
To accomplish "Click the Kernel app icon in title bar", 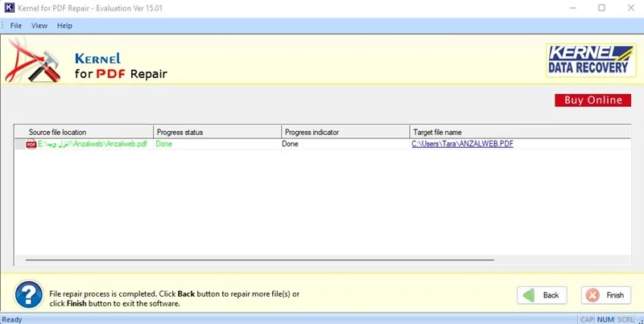I will pos(9,8).
